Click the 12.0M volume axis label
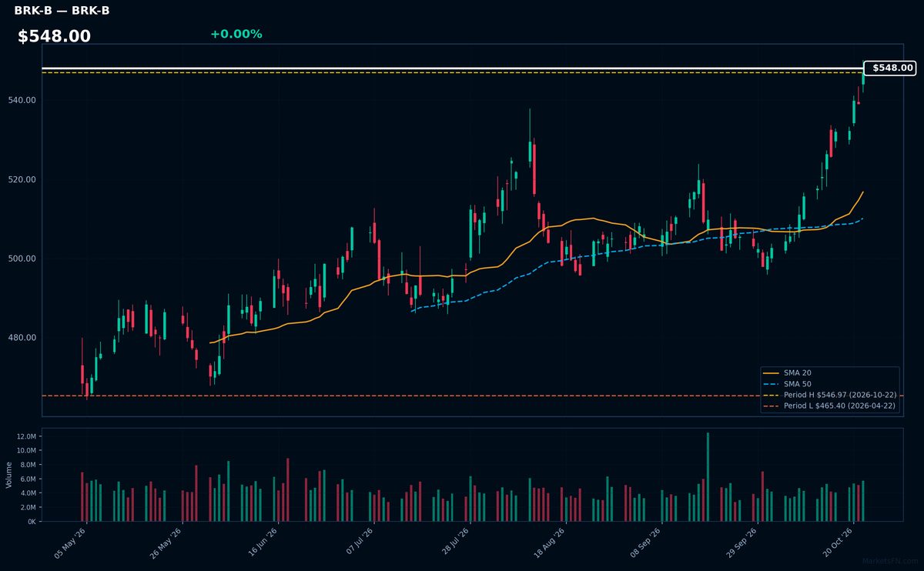 click(x=26, y=436)
